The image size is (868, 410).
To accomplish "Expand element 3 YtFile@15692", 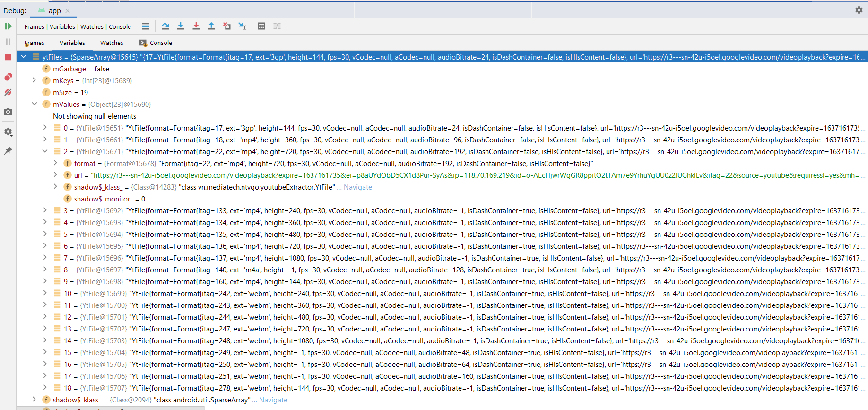I will [x=45, y=210].
